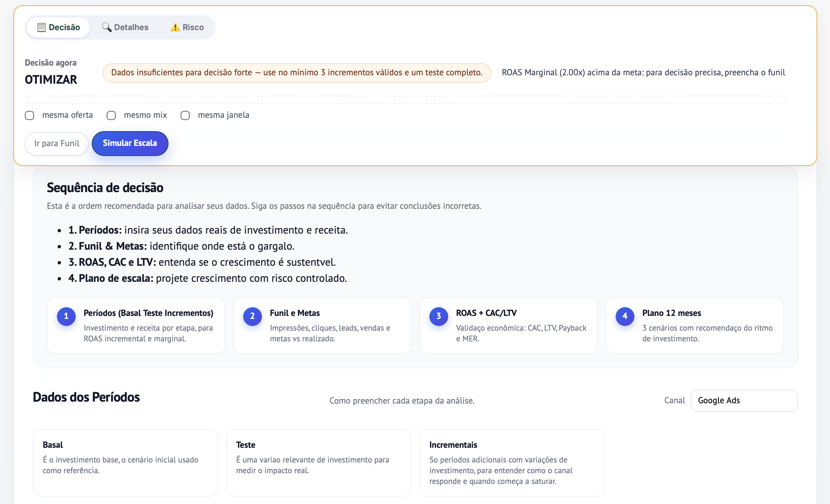The width and height of the screenshot is (830, 504).
Task: Click the magnifier icon on Detalhes tab
Action: (107, 27)
